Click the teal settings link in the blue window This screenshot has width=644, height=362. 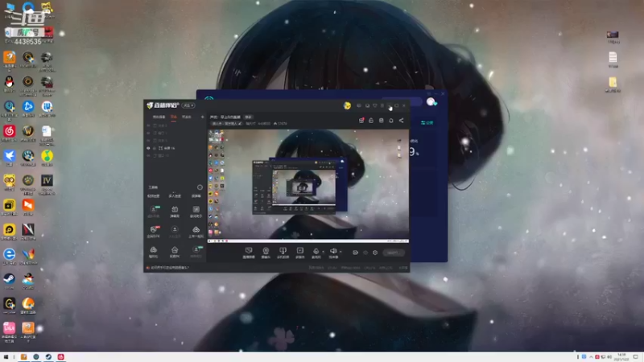427,123
